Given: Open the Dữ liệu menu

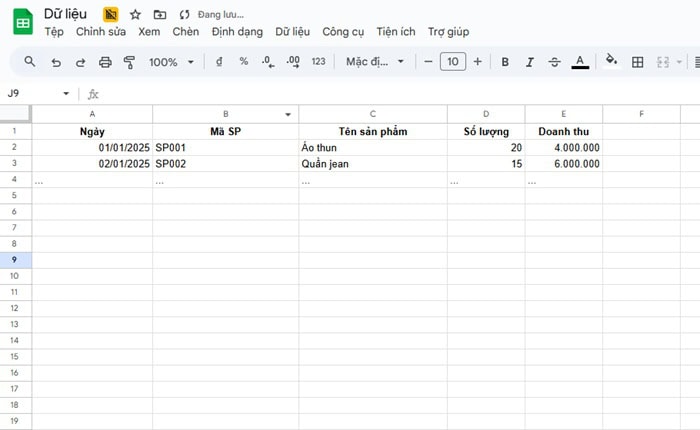Looking at the screenshot, I should click(x=292, y=32).
